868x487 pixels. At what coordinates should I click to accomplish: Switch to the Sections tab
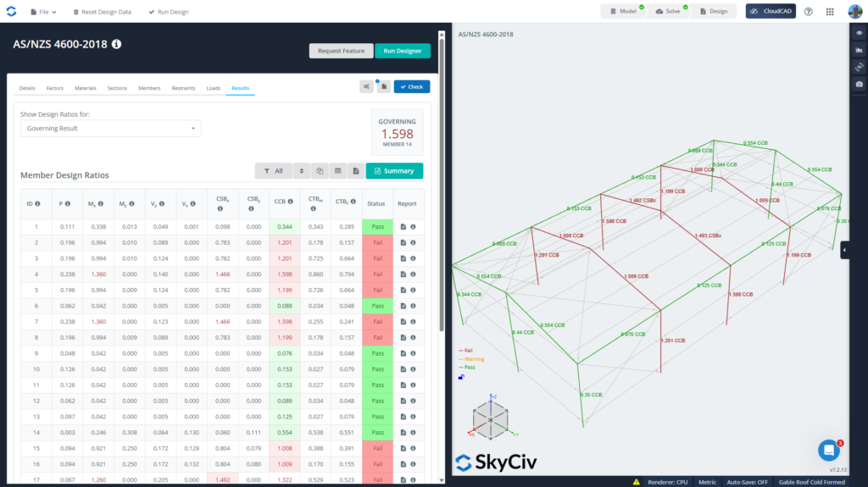click(x=117, y=88)
